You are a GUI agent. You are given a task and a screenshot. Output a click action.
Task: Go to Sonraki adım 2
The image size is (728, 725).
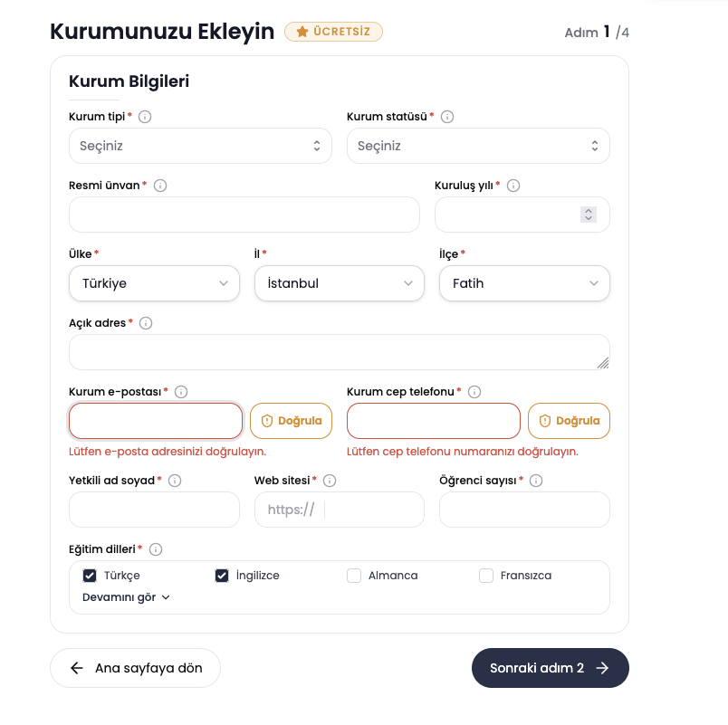coord(551,668)
